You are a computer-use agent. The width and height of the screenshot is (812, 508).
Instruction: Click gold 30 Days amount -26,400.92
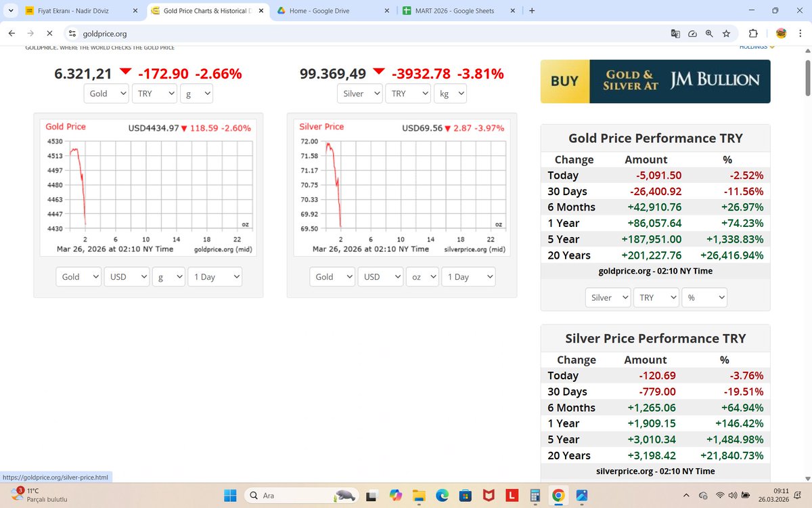coord(655,191)
